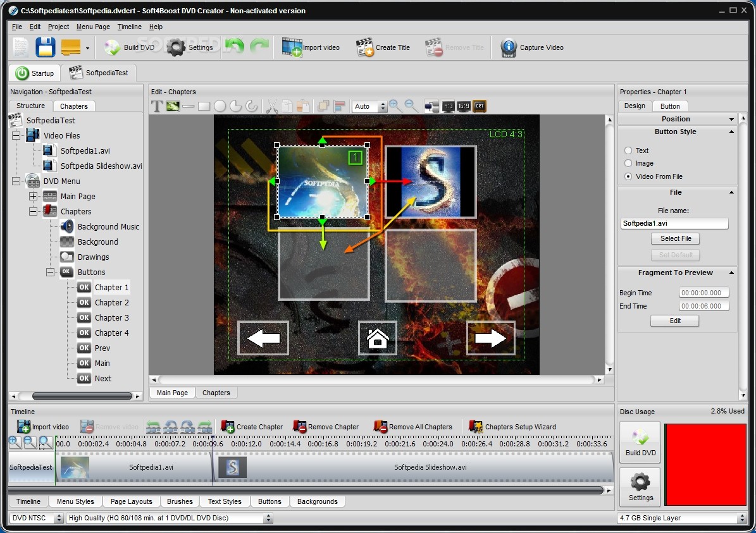
Task: Zoom out on the timeline
Action: [30, 442]
